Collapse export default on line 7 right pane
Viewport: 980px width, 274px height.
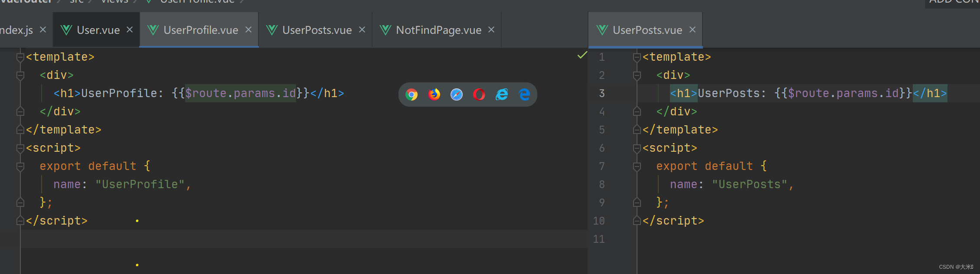pyautogui.click(x=637, y=166)
